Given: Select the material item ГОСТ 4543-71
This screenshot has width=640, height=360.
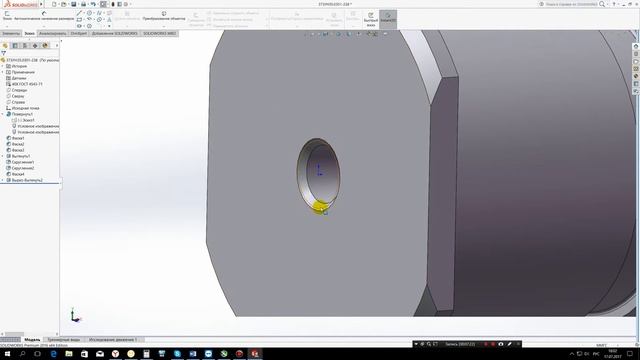Looking at the screenshot, I should (24, 84).
